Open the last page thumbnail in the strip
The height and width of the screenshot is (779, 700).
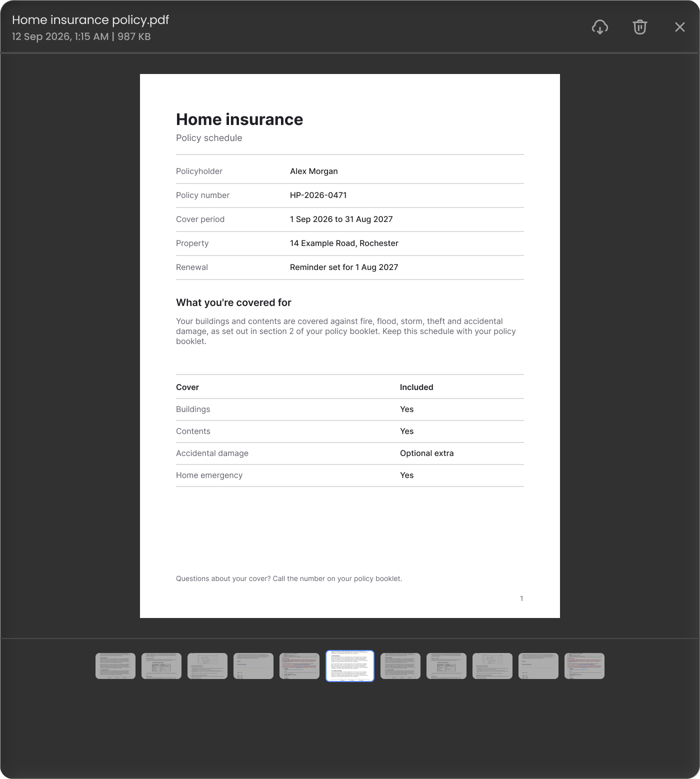[x=584, y=666]
